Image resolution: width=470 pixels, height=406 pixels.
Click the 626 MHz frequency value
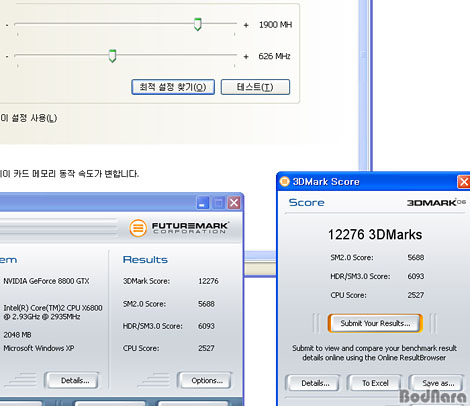tap(274, 56)
